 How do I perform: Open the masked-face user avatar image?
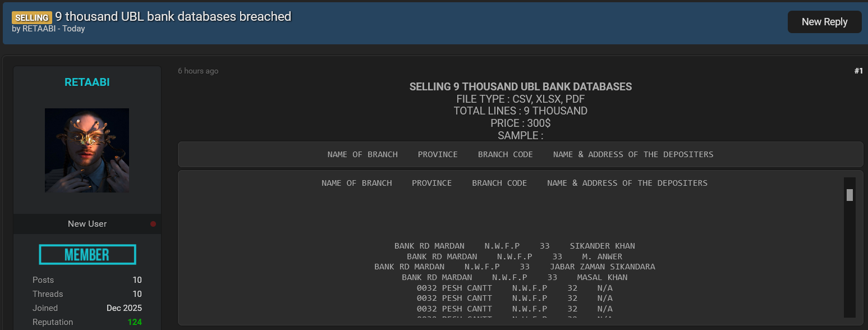click(87, 150)
